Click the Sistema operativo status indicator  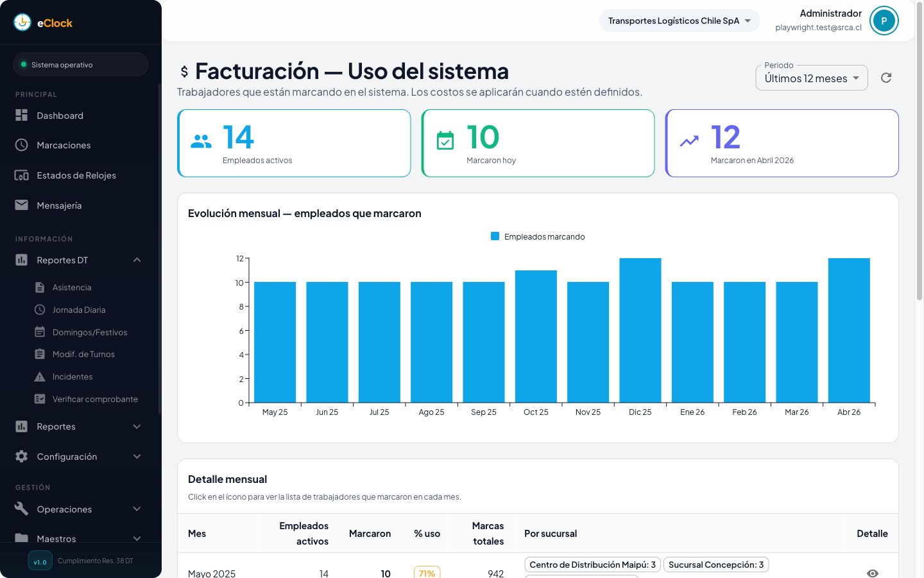click(80, 64)
